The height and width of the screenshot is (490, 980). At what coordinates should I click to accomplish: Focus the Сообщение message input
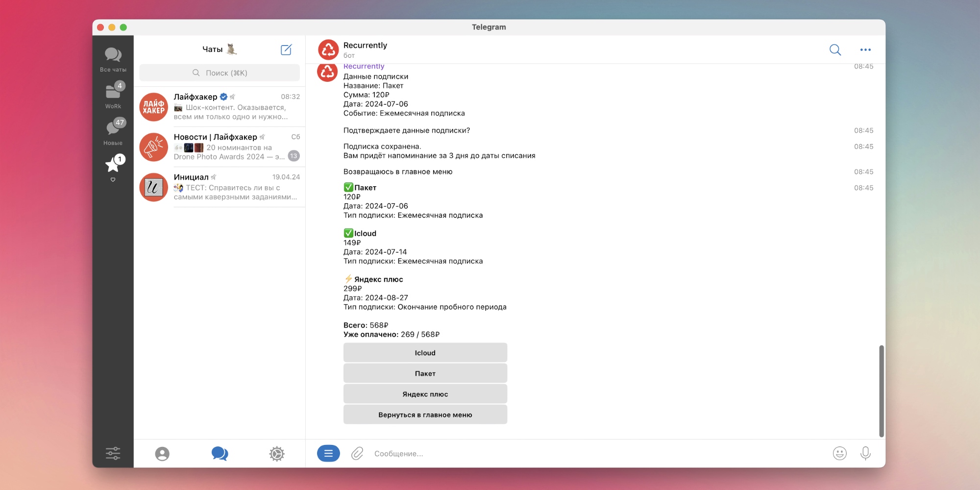point(598,454)
